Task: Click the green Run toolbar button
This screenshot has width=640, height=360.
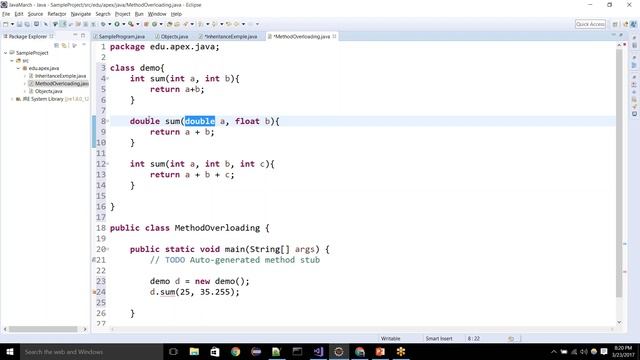Action: coord(117,24)
